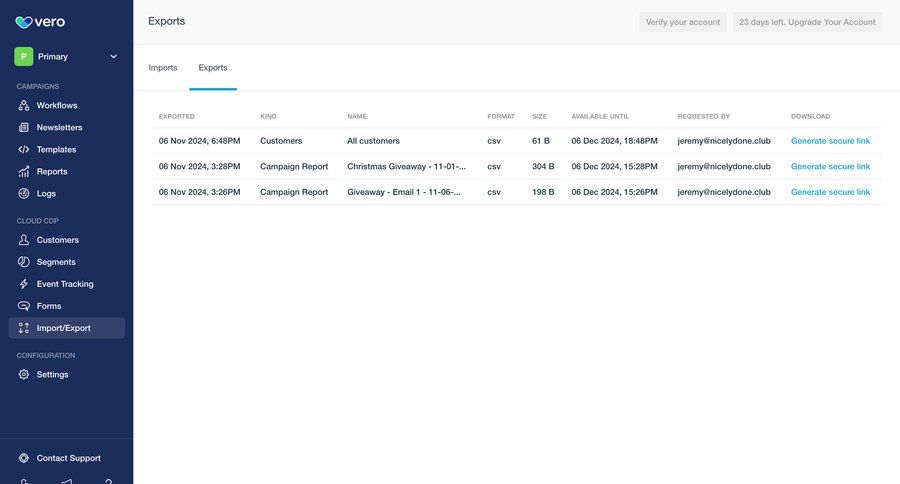Click the Exports page title

pyautogui.click(x=166, y=21)
